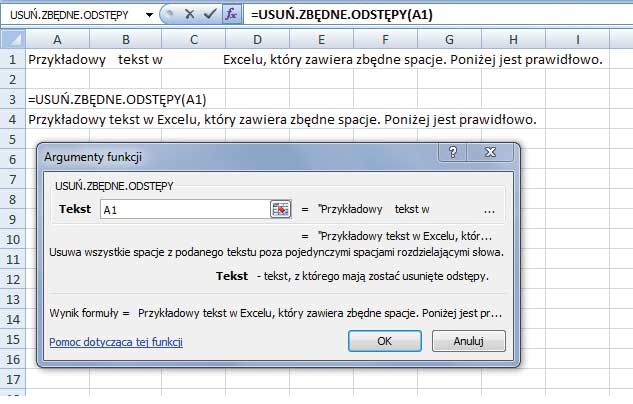Select the row 1 header
This screenshot has width=633, height=404.
coord(12,60)
